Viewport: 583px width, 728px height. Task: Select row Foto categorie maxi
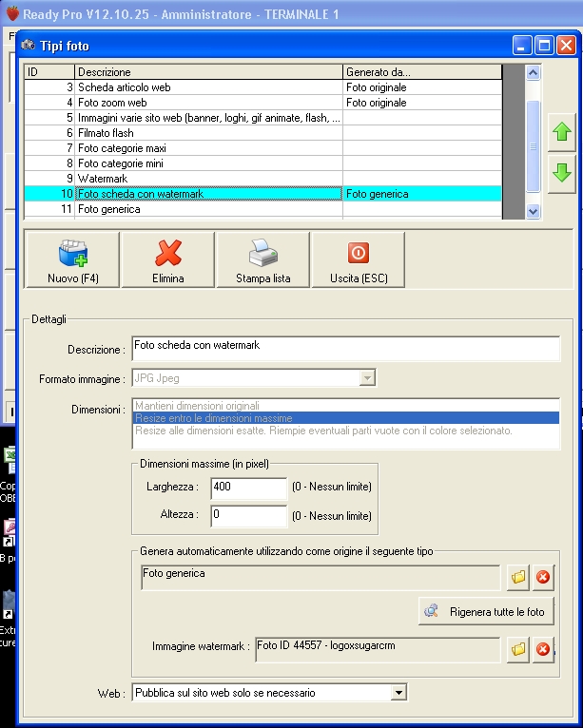(x=262, y=148)
